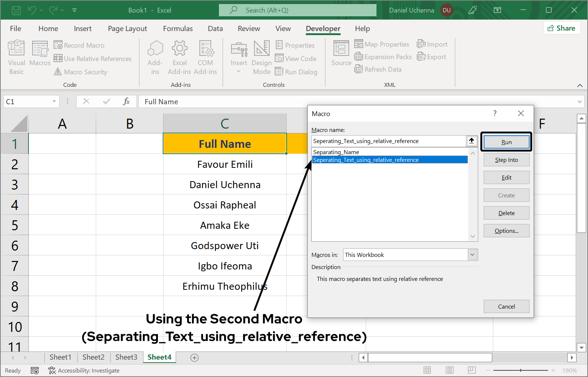Open View Code in Controls

[296, 59]
